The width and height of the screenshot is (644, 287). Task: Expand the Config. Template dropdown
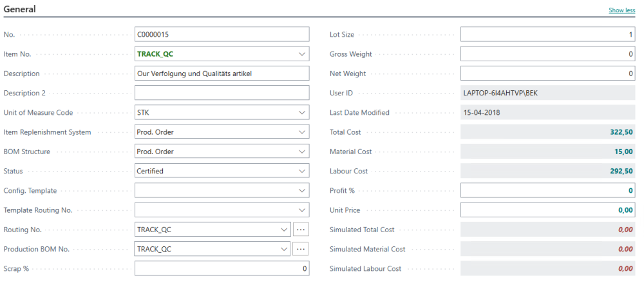[302, 191]
